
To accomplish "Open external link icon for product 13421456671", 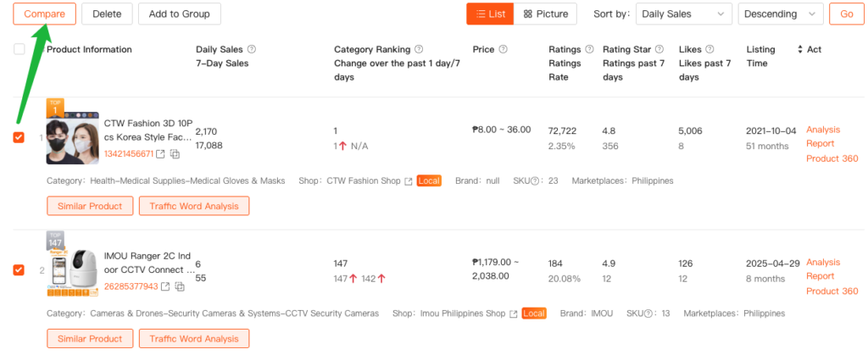I will (x=161, y=154).
